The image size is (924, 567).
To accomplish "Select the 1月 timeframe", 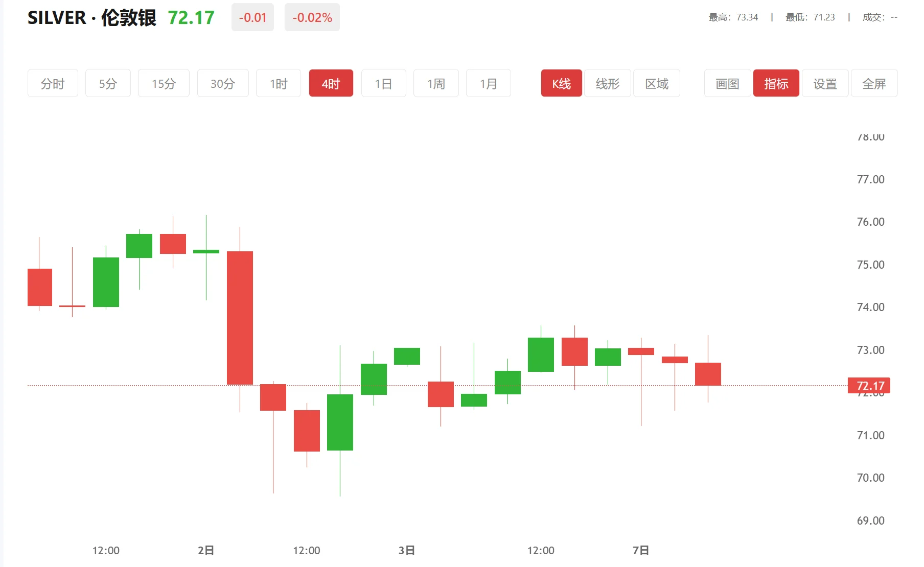I will point(488,83).
